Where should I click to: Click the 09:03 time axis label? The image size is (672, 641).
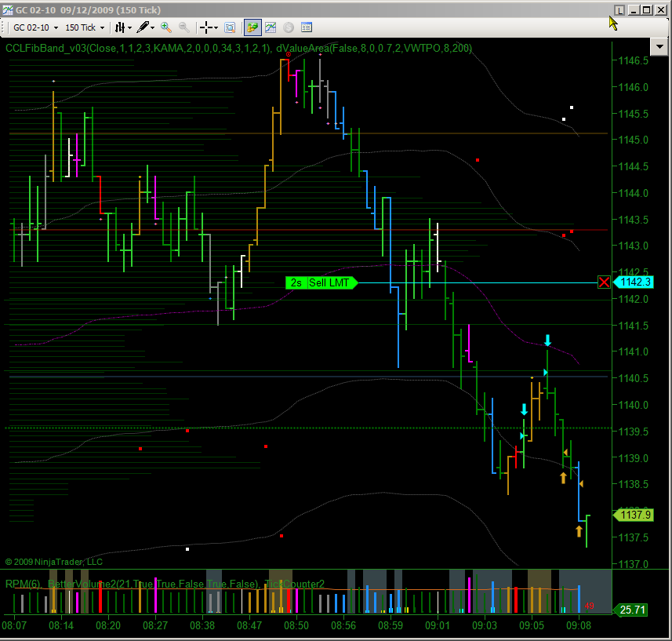pyautogui.click(x=485, y=625)
